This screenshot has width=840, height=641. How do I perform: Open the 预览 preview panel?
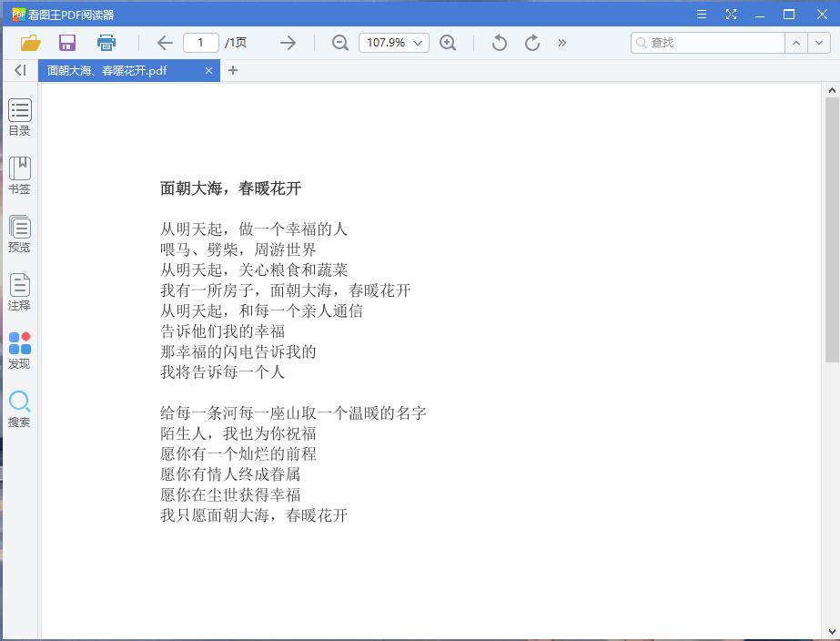click(20, 234)
